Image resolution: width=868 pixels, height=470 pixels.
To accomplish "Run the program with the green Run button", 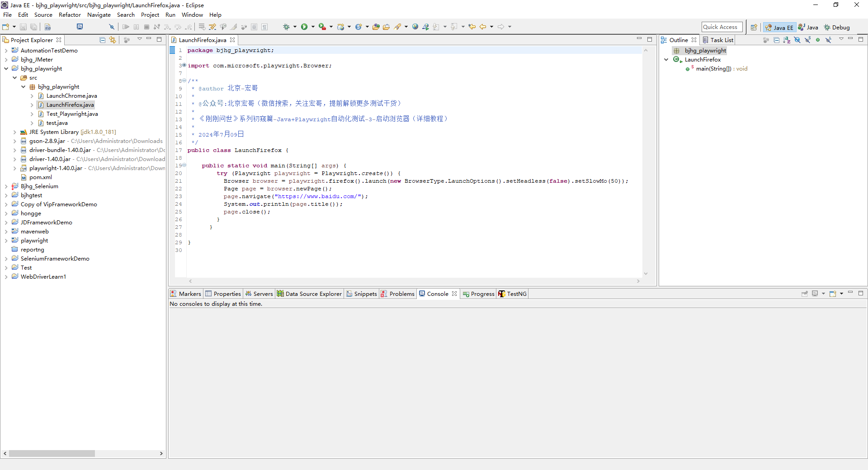I will 304,27.
